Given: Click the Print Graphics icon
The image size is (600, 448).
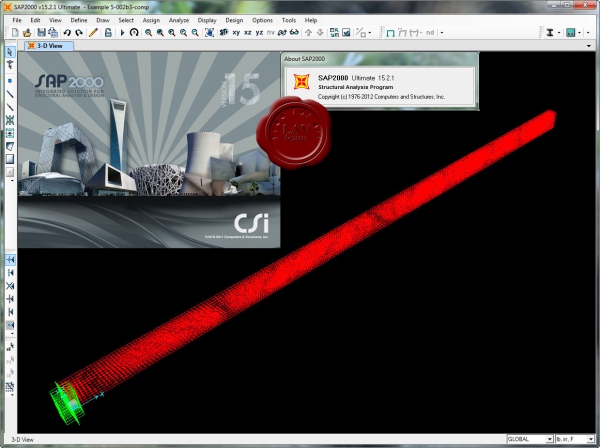Looking at the screenshot, I should click(x=53, y=33).
